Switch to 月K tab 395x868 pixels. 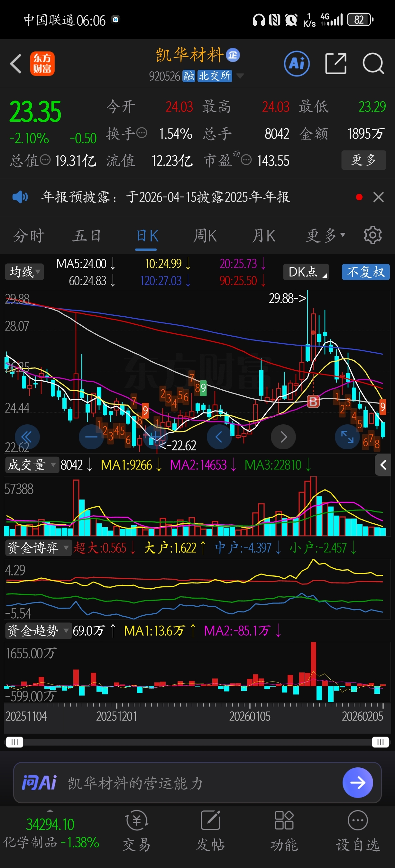pyautogui.click(x=263, y=236)
